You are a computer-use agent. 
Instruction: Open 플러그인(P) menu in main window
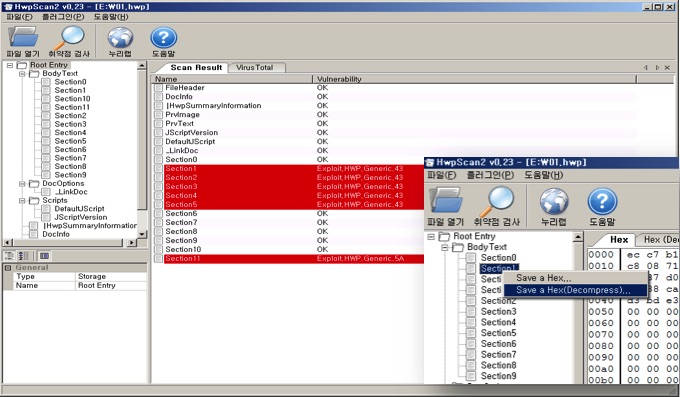(63, 17)
